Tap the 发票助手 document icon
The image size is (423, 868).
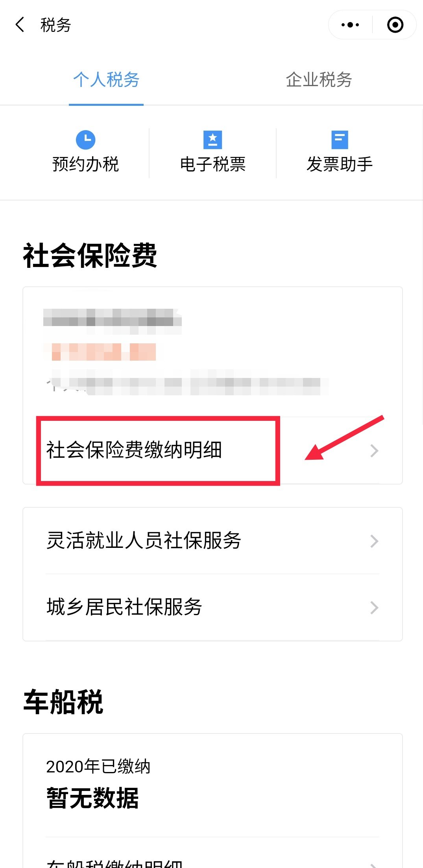point(340,140)
